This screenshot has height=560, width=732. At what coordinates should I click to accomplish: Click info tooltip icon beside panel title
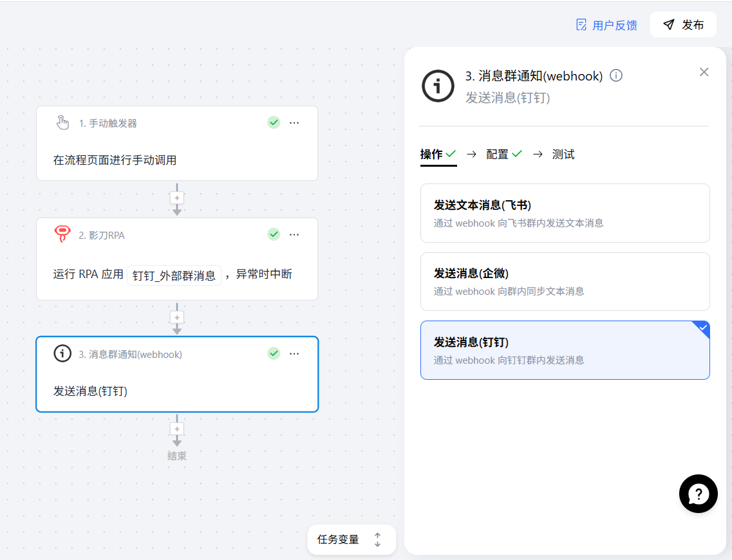[x=616, y=76]
